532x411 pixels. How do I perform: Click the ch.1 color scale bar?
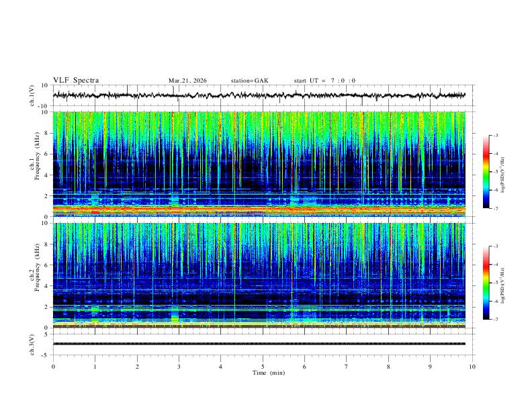pos(486,172)
